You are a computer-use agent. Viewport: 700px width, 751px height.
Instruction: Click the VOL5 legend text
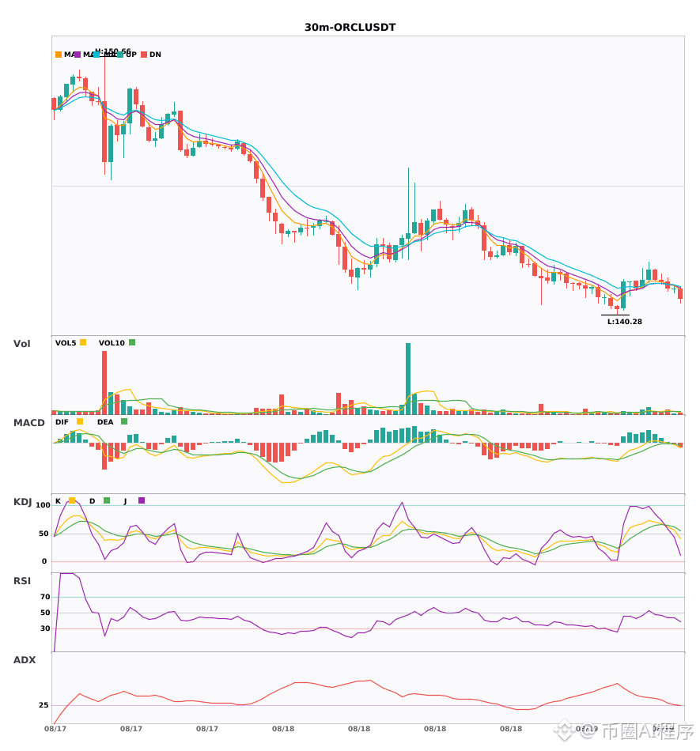(x=66, y=343)
